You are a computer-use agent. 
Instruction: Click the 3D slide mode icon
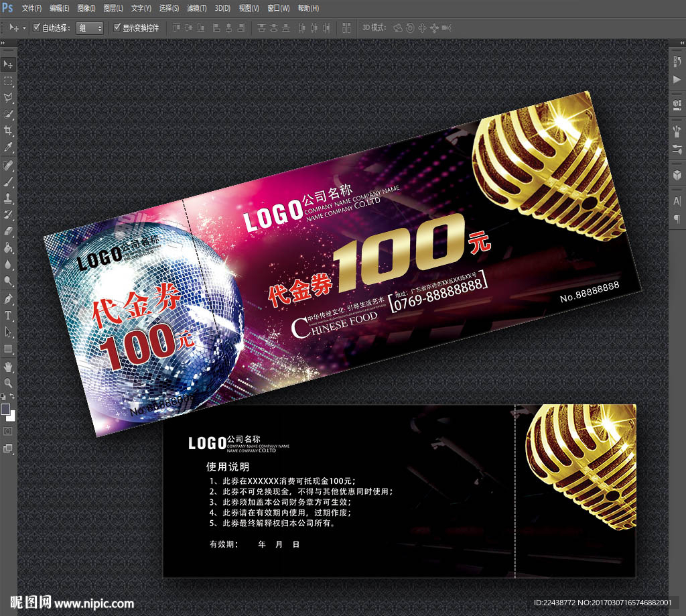pos(434,28)
